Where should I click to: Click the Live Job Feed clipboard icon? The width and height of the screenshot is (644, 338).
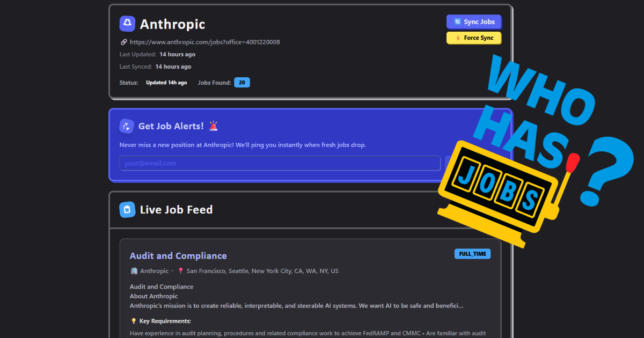127,209
